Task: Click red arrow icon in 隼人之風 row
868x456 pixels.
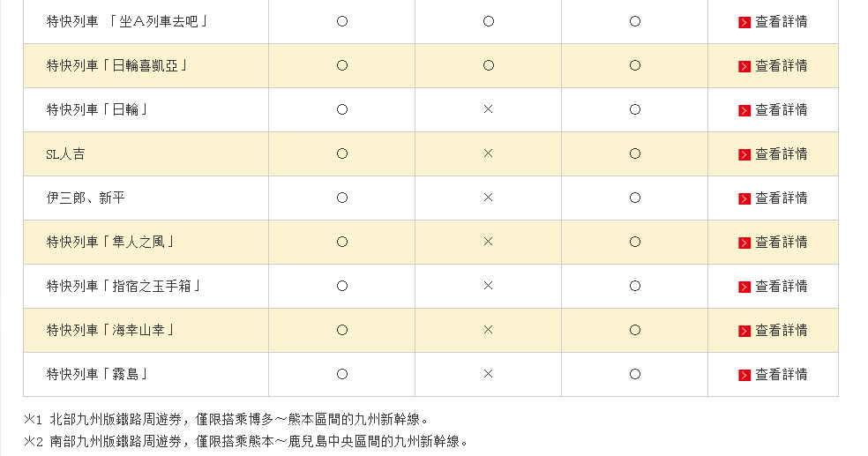Action: click(x=745, y=243)
